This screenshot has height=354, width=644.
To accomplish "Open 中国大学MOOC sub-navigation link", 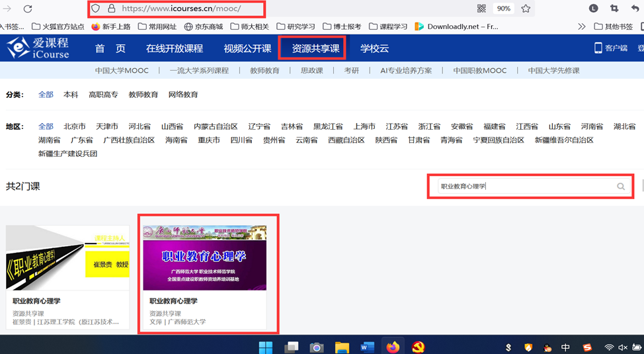I will [x=122, y=71].
